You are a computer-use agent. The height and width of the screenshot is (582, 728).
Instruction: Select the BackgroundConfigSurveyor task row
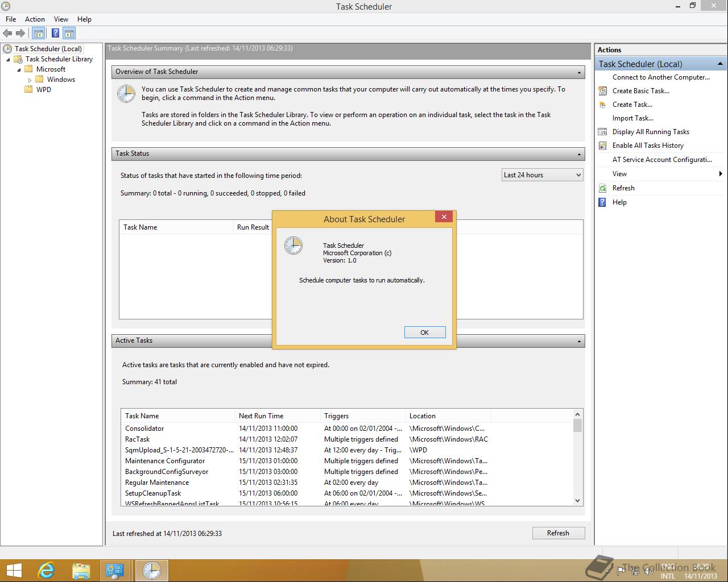point(347,472)
